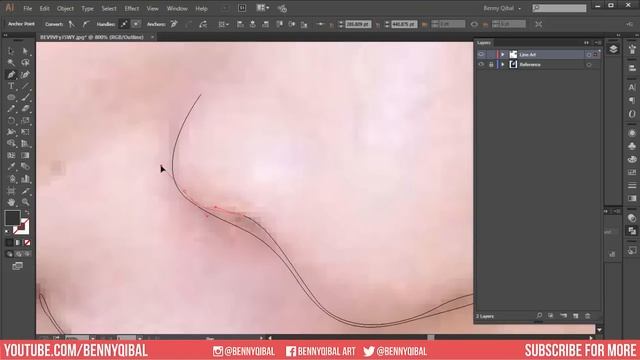640x360 pixels.
Task: Open the Object menu
Action: coord(65,8)
